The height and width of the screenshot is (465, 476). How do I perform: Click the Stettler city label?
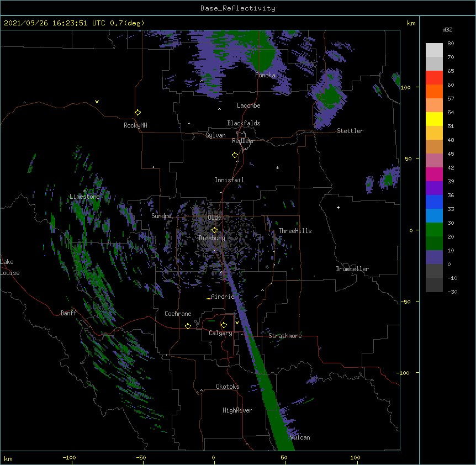coord(350,131)
